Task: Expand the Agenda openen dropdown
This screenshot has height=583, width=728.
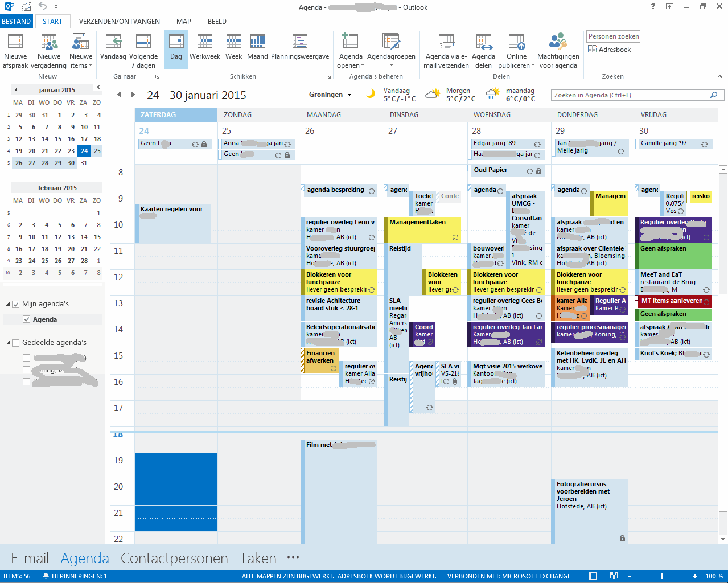Action: (x=351, y=65)
